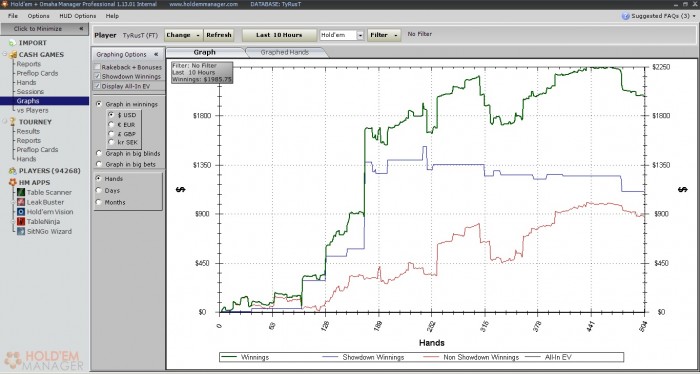Select Months x-axis radio
The width and height of the screenshot is (700, 374).
tap(99, 202)
